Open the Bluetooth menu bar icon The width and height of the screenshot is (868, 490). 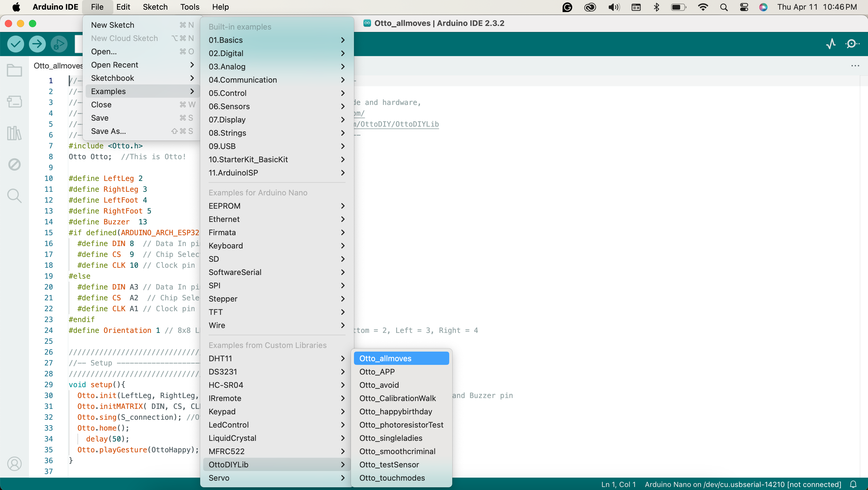click(656, 7)
